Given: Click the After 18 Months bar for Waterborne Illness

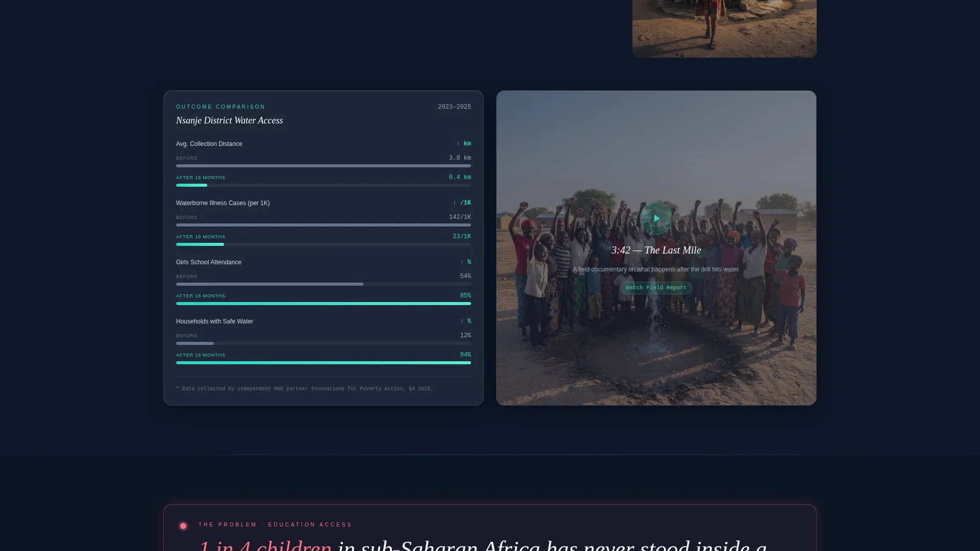Looking at the screenshot, I should (x=324, y=244).
